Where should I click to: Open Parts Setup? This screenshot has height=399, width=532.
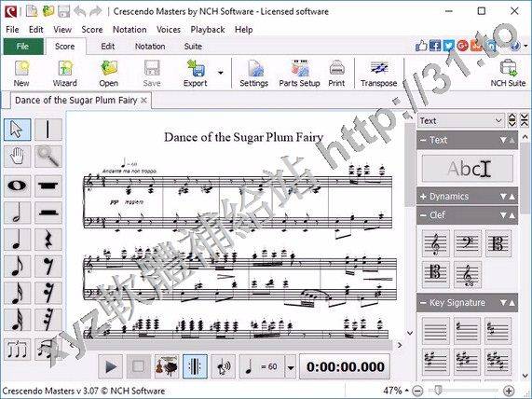point(299,74)
